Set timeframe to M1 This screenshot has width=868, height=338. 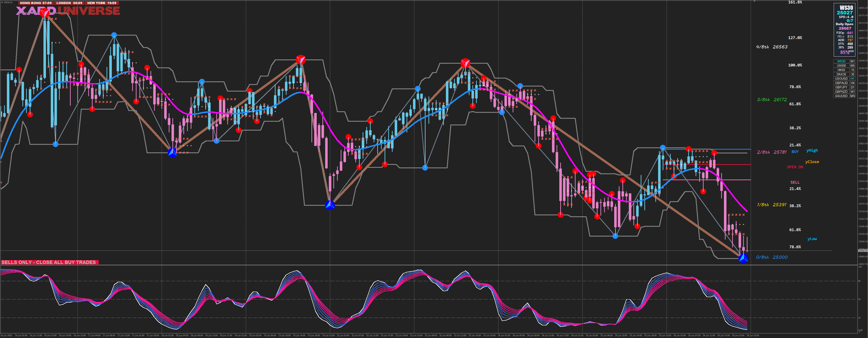click(852, 61)
